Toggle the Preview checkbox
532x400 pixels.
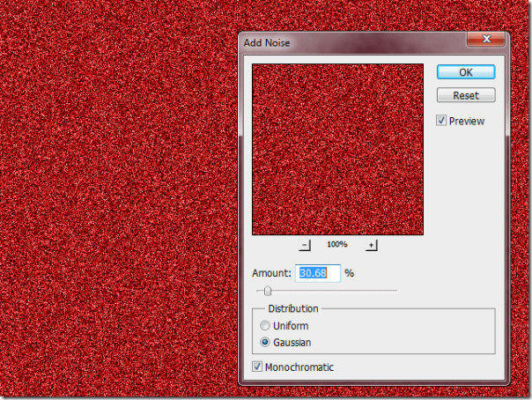click(x=441, y=121)
